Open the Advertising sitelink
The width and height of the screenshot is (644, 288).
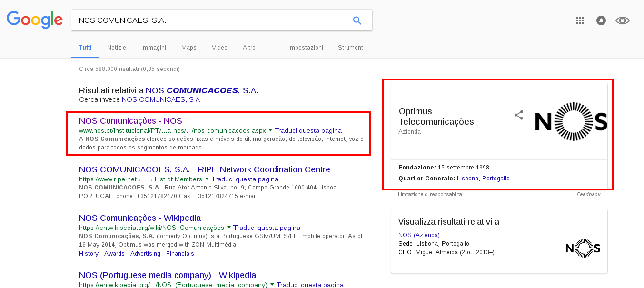[145, 254]
